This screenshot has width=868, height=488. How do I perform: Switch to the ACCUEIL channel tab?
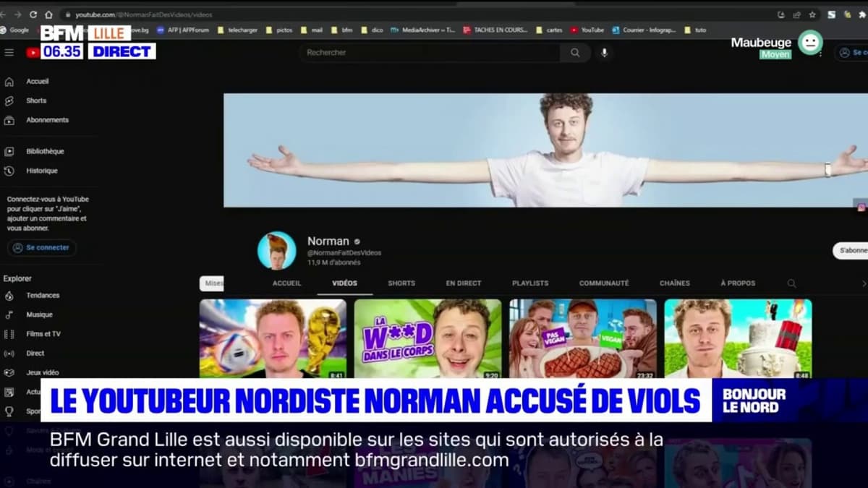click(286, 283)
